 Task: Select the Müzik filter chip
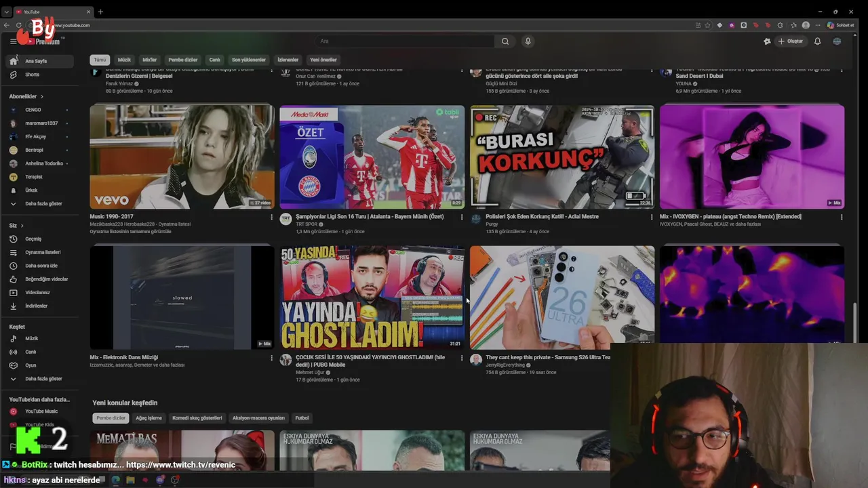pos(124,60)
